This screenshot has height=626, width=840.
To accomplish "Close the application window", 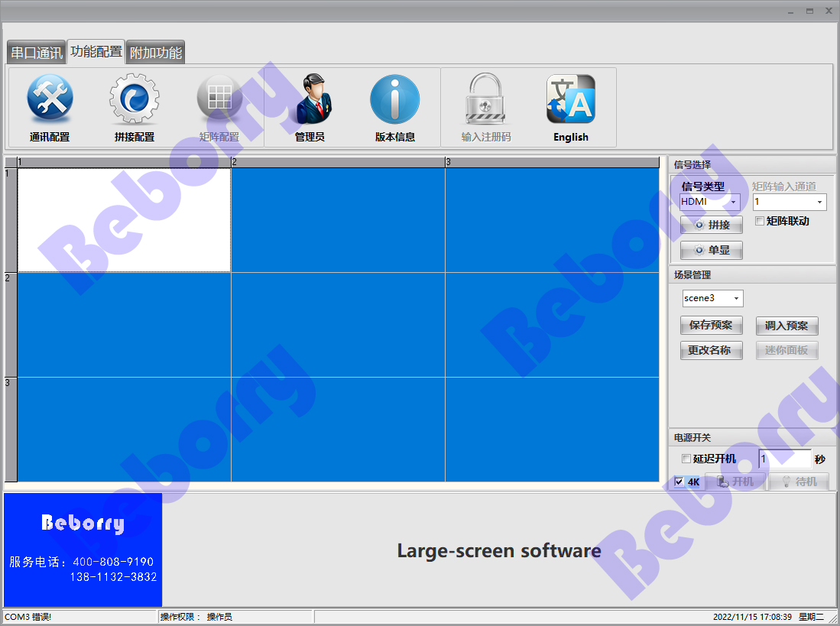I will [829, 11].
